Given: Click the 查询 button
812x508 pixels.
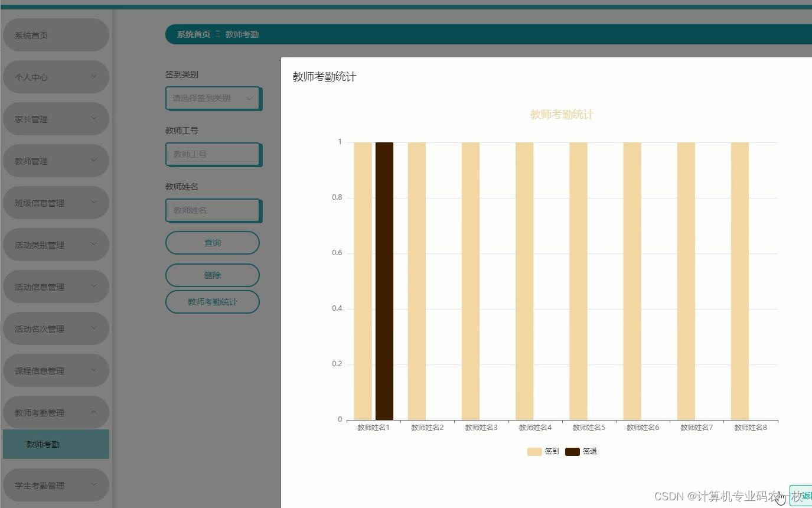Looking at the screenshot, I should 213,243.
